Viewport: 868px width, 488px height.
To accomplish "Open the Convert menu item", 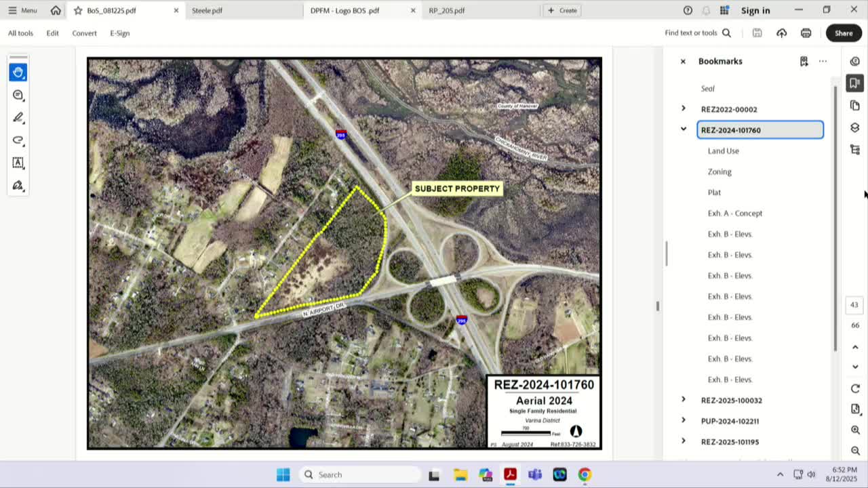I will (84, 33).
